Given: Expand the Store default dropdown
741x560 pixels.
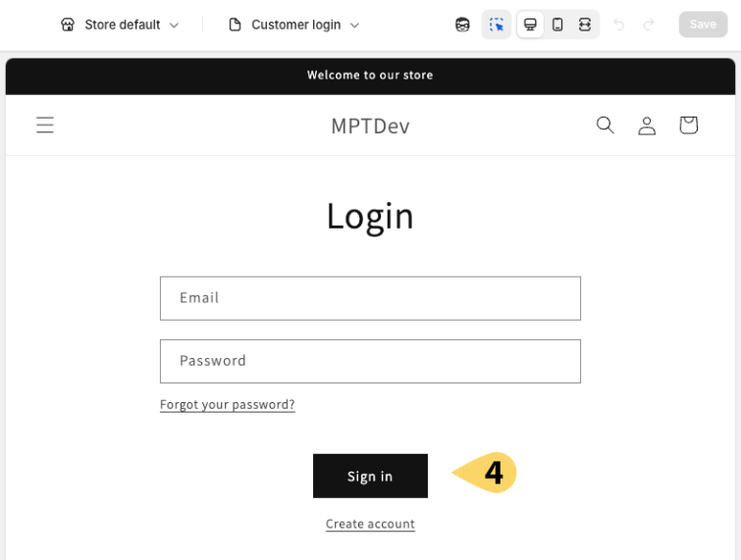Looking at the screenshot, I should pyautogui.click(x=120, y=25).
